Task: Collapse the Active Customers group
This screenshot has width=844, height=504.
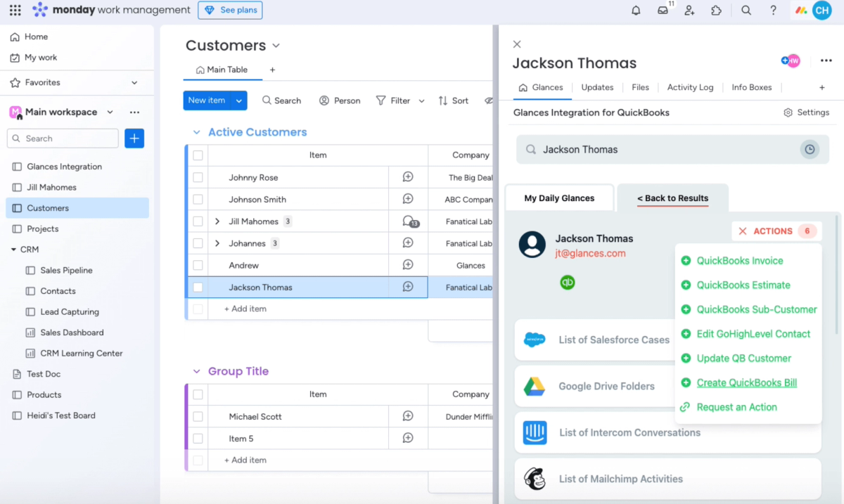Action: pyautogui.click(x=196, y=132)
